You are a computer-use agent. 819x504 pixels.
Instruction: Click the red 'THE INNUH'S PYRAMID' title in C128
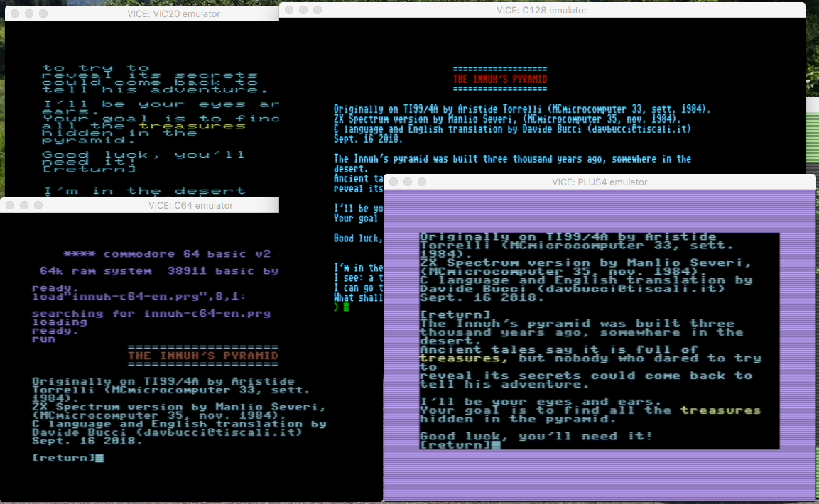(x=500, y=79)
